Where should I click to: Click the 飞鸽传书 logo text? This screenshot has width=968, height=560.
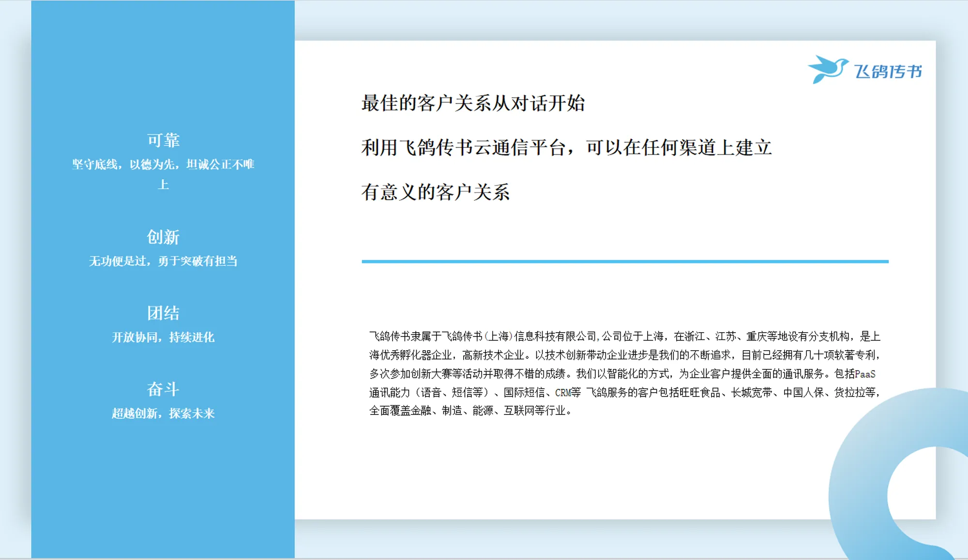click(x=888, y=72)
